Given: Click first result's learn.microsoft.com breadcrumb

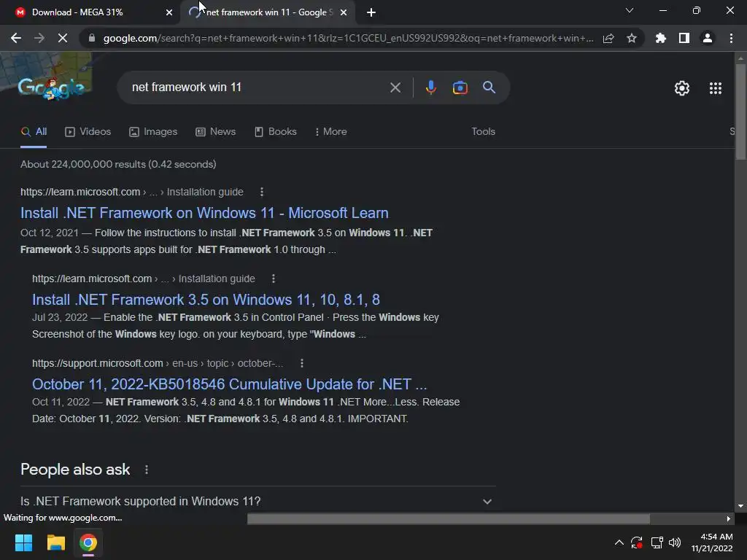Looking at the screenshot, I should [x=132, y=192].
